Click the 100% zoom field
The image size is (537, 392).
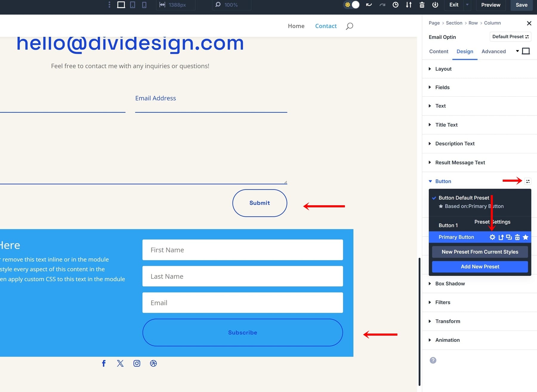pos(231,5)
